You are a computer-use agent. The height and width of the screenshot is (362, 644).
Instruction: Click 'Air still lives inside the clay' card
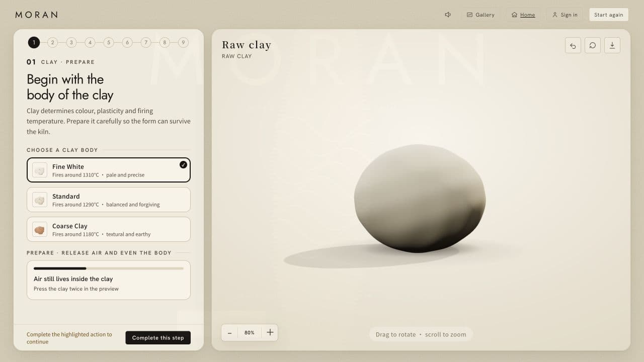(x=109, y=280)
